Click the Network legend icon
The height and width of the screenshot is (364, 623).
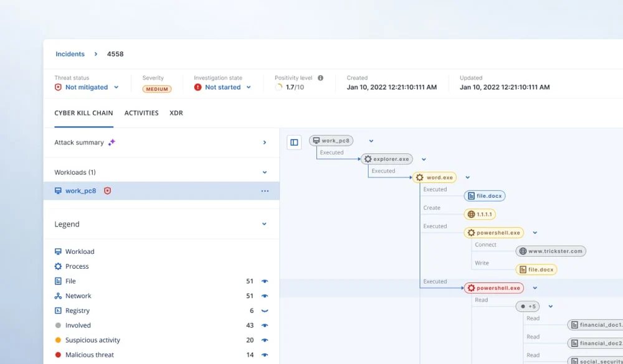58,296
